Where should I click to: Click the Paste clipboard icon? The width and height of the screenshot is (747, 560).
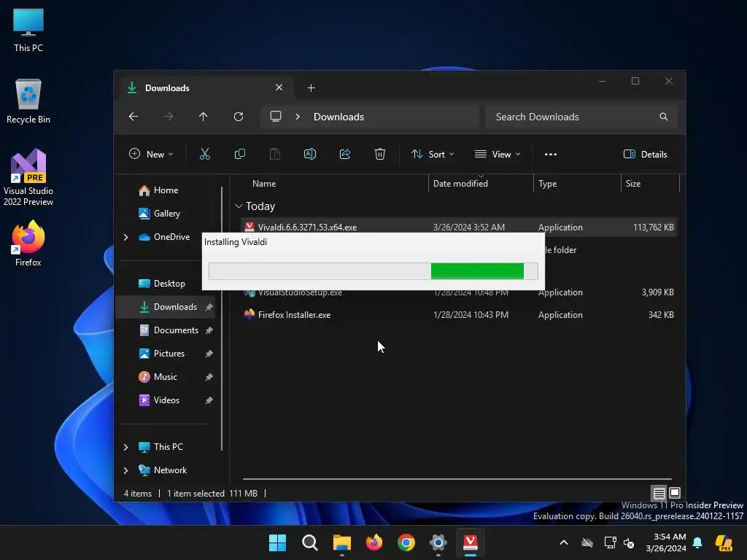[275, 154]
